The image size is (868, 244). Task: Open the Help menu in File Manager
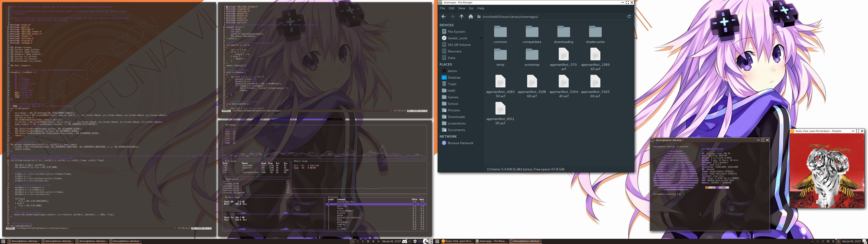[x=481, y=8]
